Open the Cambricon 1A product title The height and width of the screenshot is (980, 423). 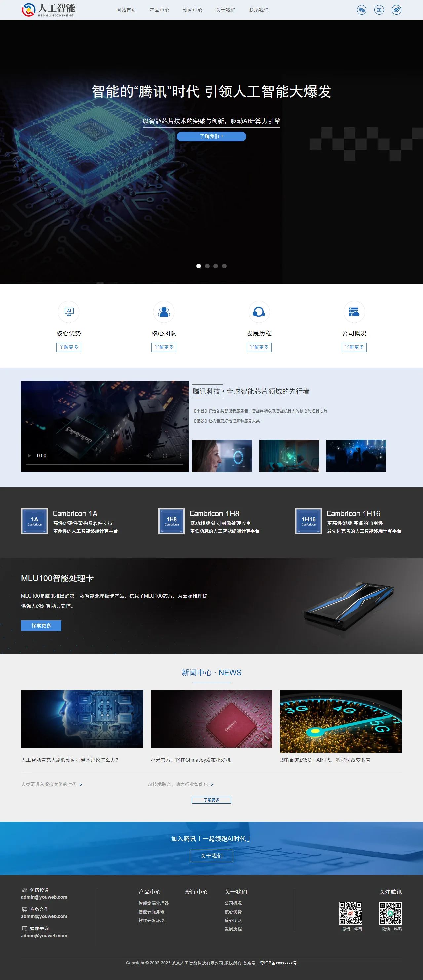coord(75,513)
